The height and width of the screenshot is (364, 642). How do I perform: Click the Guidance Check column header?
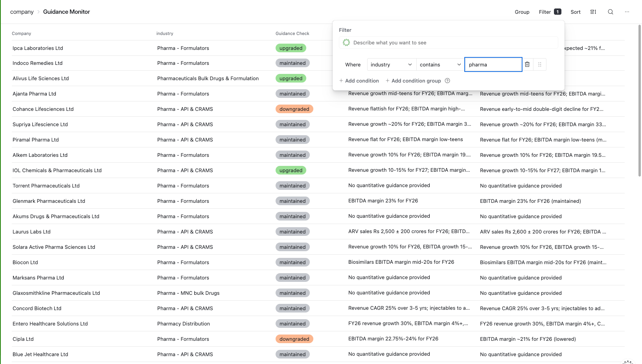click(x=292, y=33)
